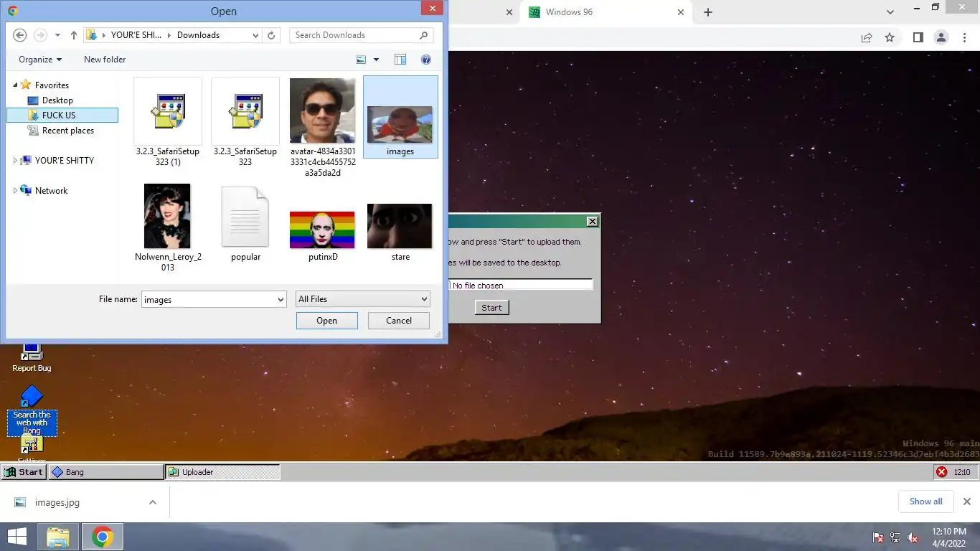Collapse the Favorites tree group
Image resolution: width=980 pixels, height=551 pixels.
[16, 85]
